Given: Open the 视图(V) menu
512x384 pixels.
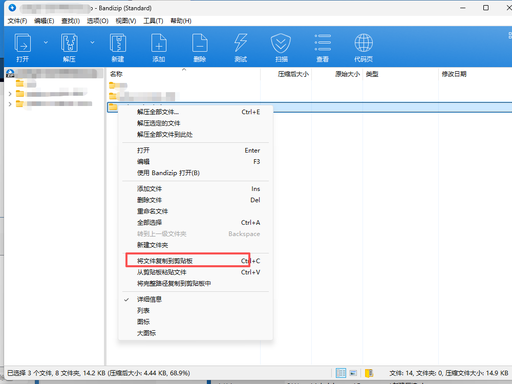Looking at the screenshot, I should point(126,21).
